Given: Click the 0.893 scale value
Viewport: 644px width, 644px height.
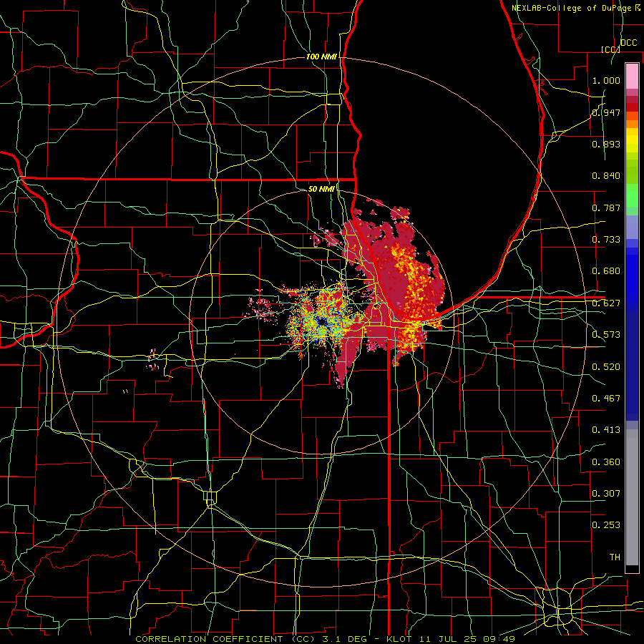Looking at the screenshot, I should [x=606, y=144].
